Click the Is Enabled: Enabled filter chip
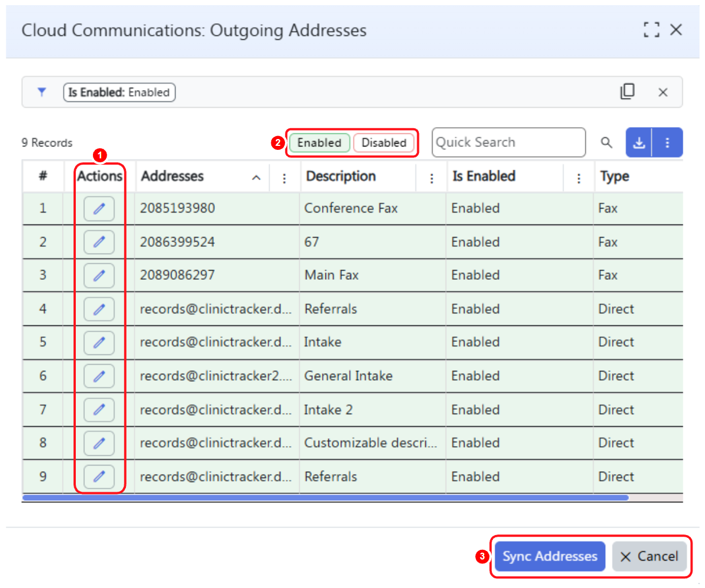705x588 pixels. point(119,92)
